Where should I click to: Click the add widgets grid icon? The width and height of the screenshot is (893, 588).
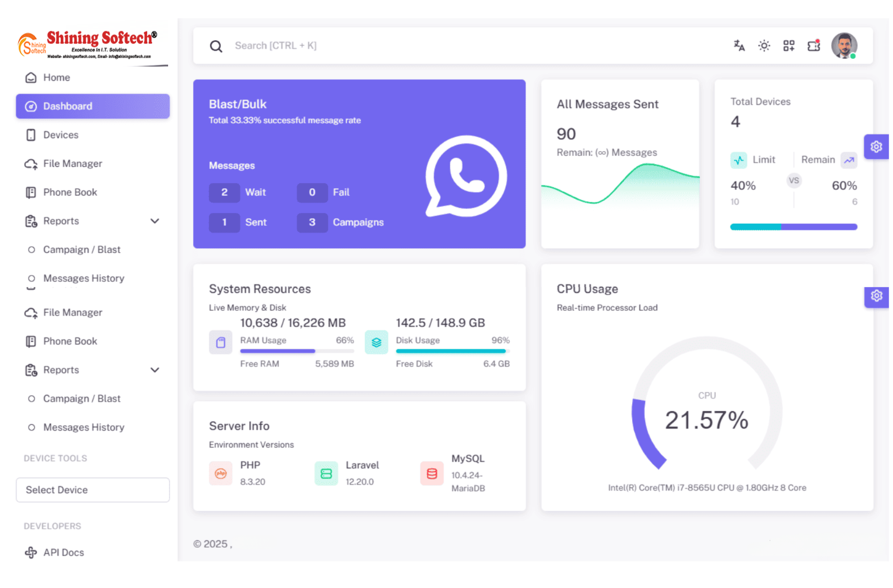(x=788, y=46)
